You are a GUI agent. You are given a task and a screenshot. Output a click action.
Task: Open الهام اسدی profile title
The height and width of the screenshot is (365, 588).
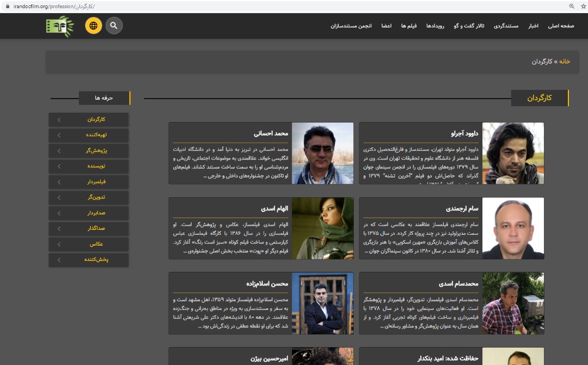pos(274,209)
